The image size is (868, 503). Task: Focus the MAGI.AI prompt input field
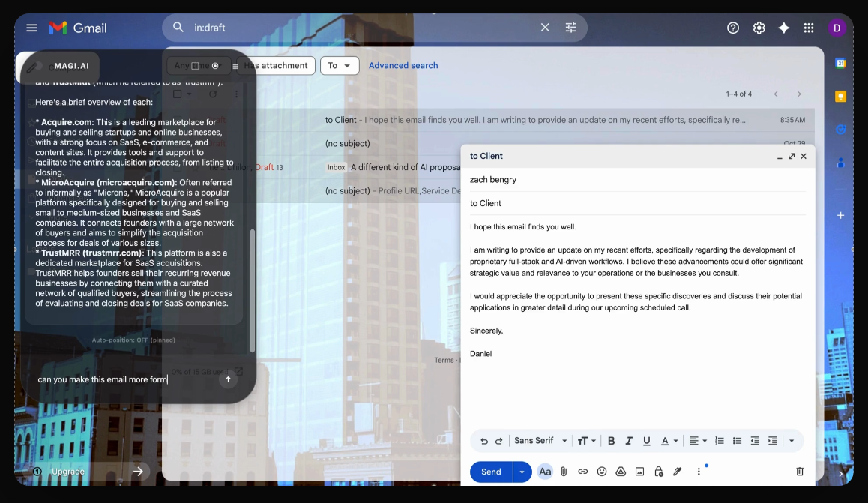coord(124,379)
